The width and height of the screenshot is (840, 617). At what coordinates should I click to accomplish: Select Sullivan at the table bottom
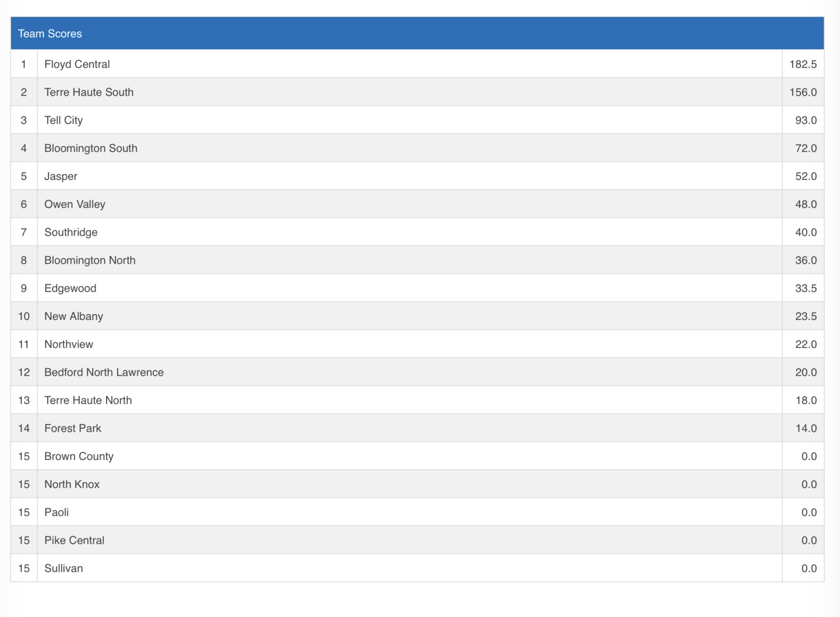click(x=63, y=568)
